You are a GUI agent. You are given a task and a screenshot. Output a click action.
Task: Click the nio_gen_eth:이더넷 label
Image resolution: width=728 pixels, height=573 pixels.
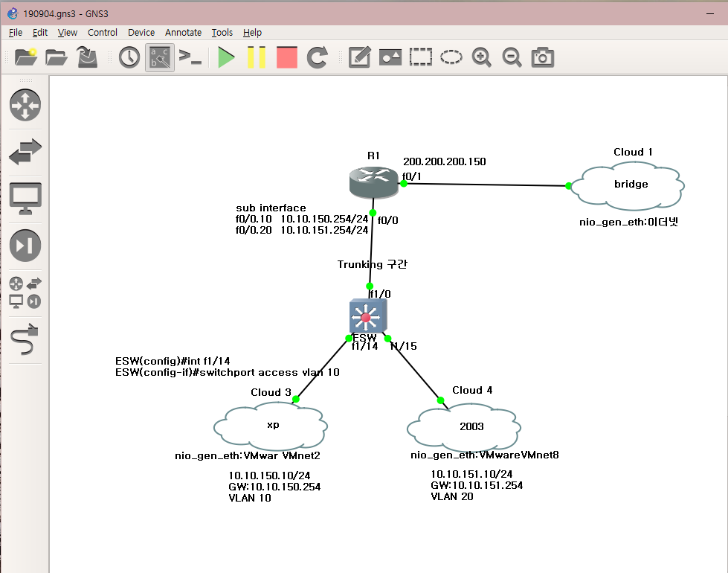click(628, 223)
